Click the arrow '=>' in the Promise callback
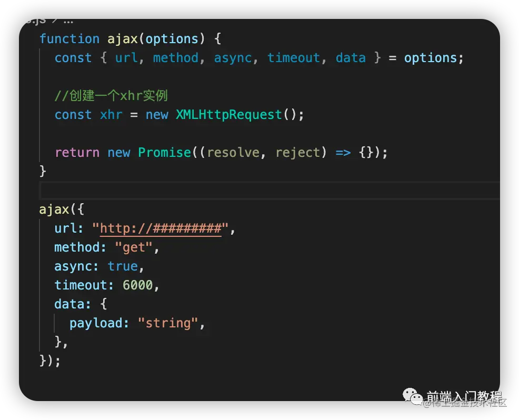The width and height of the screenshot is (519, 420). click(x=343, y=153)
